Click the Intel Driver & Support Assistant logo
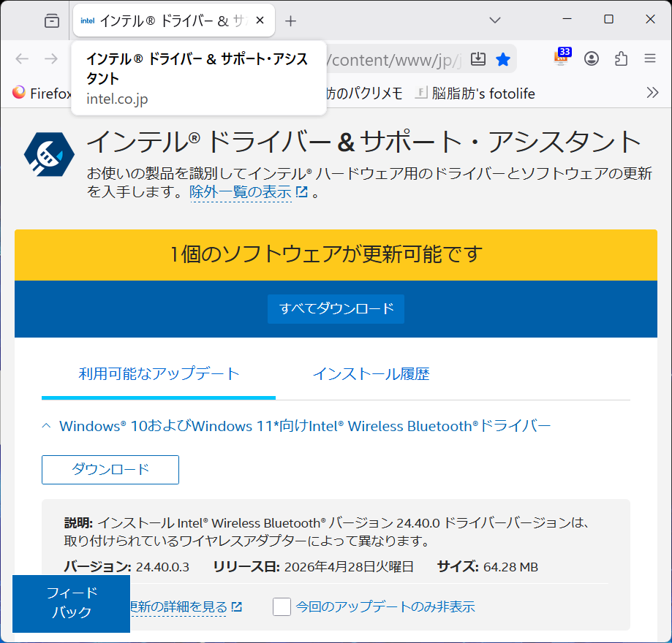Screen dimensions: 672x643 [49, 154]
